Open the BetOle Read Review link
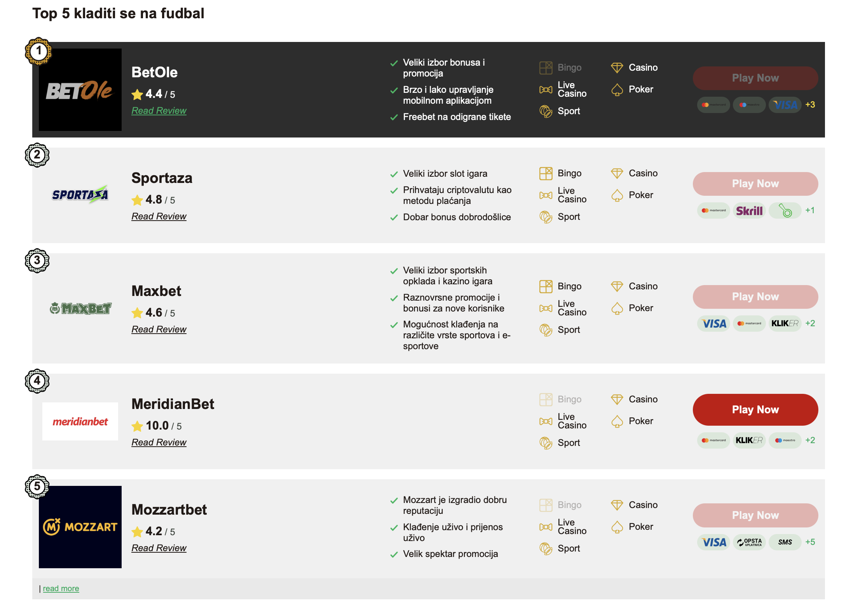This screenshot has height=616, width=858. 159,111
